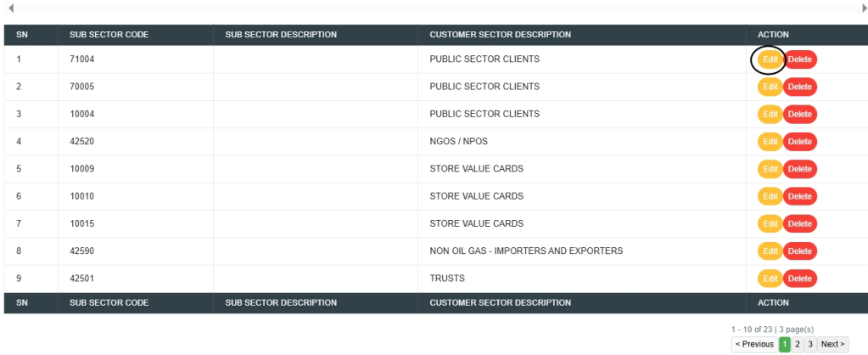Jump to page 3

pyautogui.click(x=810, y=344)
